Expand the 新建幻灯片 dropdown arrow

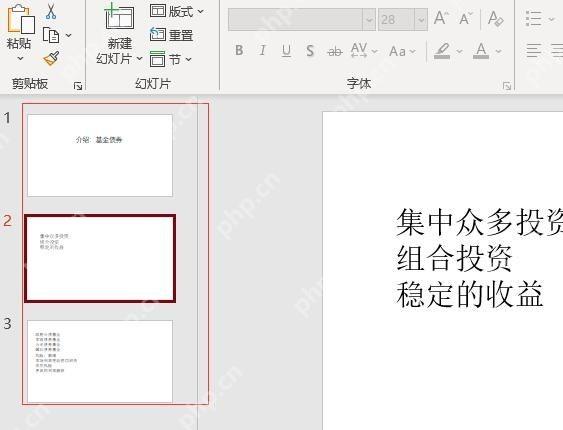click(140, 59)
